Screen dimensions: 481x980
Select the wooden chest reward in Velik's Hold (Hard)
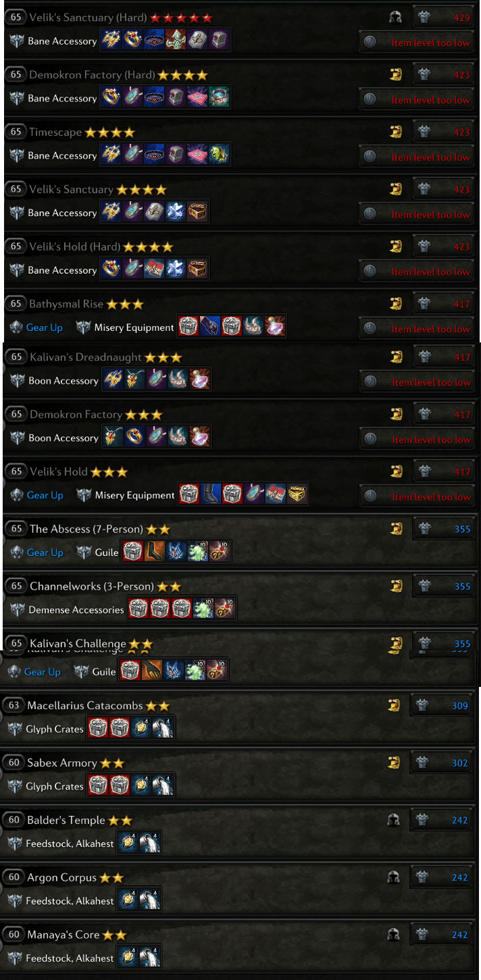pyautogui.click(x=197, y=269)
